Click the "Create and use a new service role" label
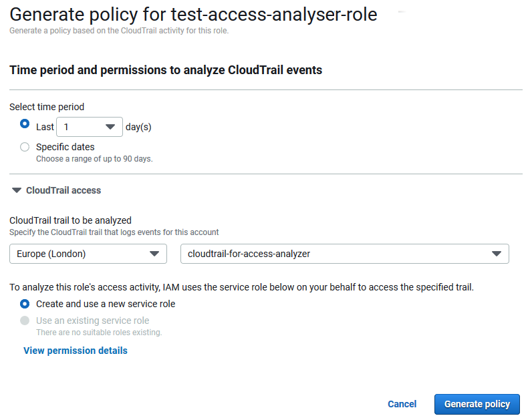 tap(106, 304)
